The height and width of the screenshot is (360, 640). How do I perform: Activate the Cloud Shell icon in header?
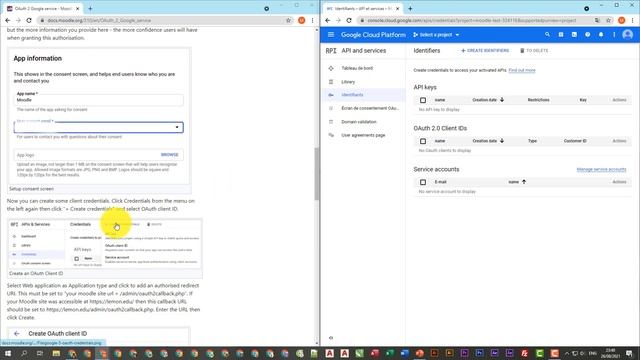[574, 35]
